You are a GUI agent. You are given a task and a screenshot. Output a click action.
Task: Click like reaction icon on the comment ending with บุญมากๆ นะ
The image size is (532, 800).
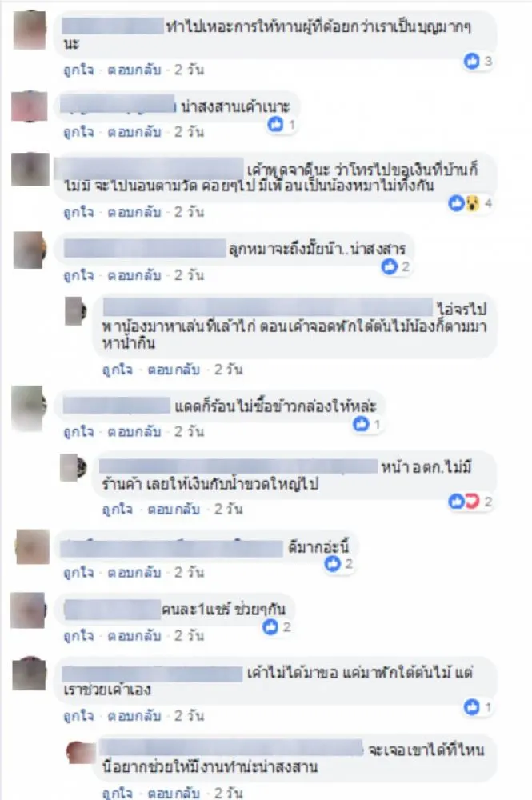pos(471,62)
